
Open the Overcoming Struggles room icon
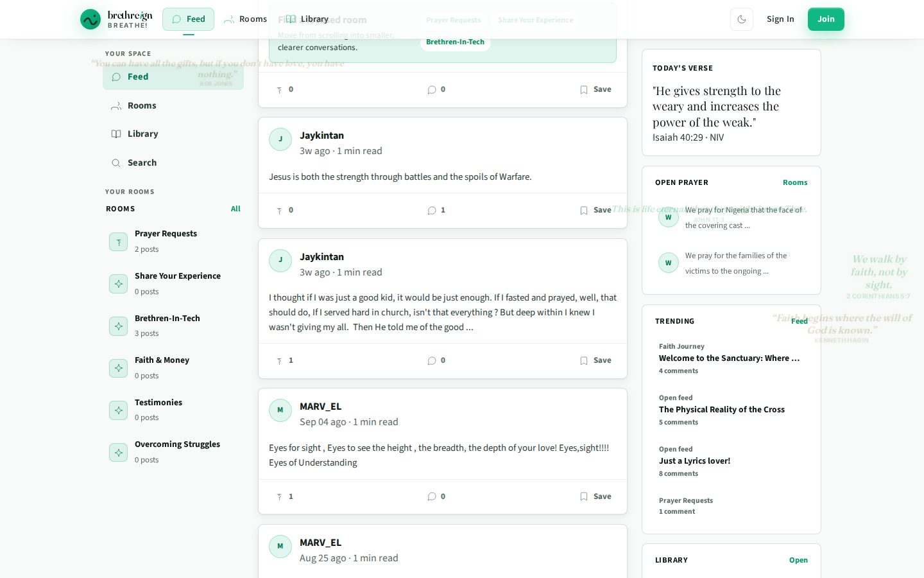click(x=119, y=453)
